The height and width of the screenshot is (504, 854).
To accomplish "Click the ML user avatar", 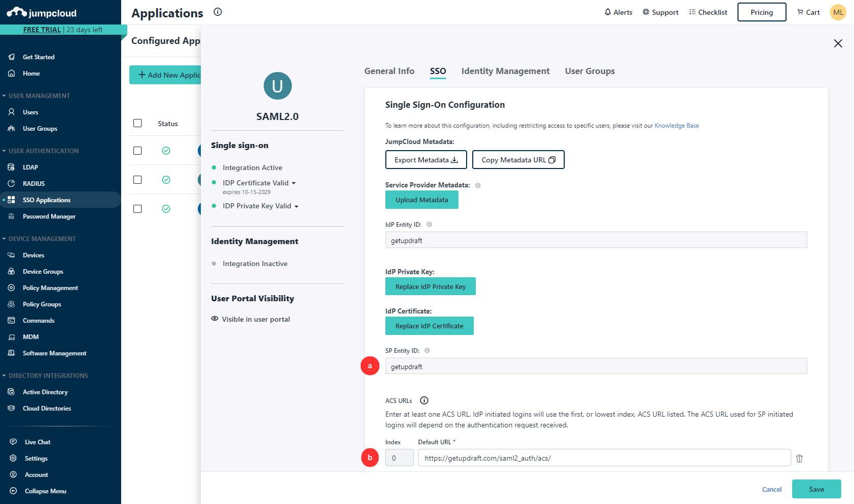I will 838,12.
